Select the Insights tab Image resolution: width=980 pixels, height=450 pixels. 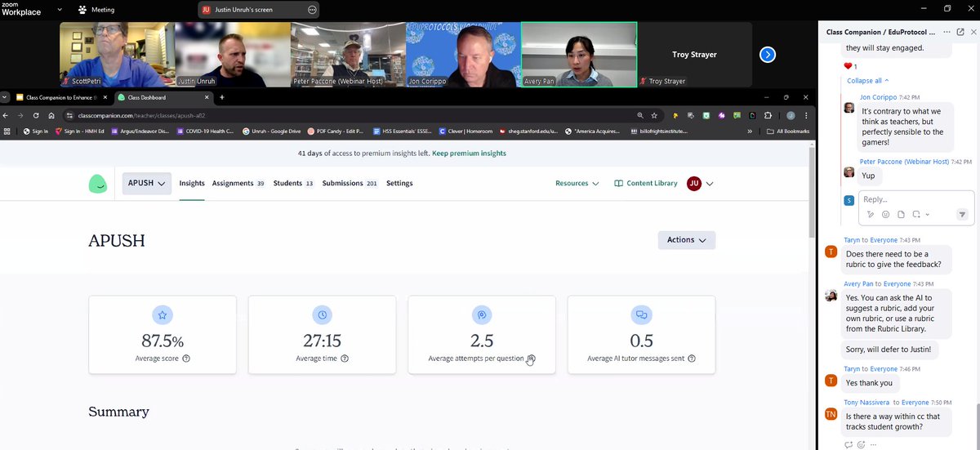click(x=192, y=184)
